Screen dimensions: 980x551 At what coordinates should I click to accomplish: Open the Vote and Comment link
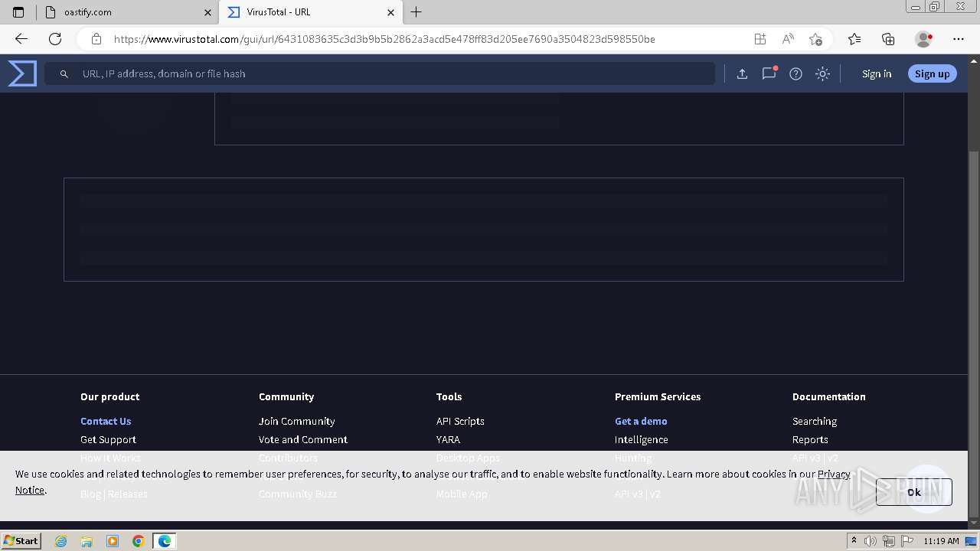click(302, 439)
